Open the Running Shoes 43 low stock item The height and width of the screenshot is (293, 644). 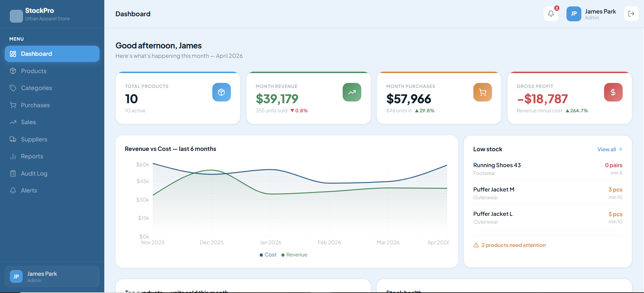click(497, 165)
